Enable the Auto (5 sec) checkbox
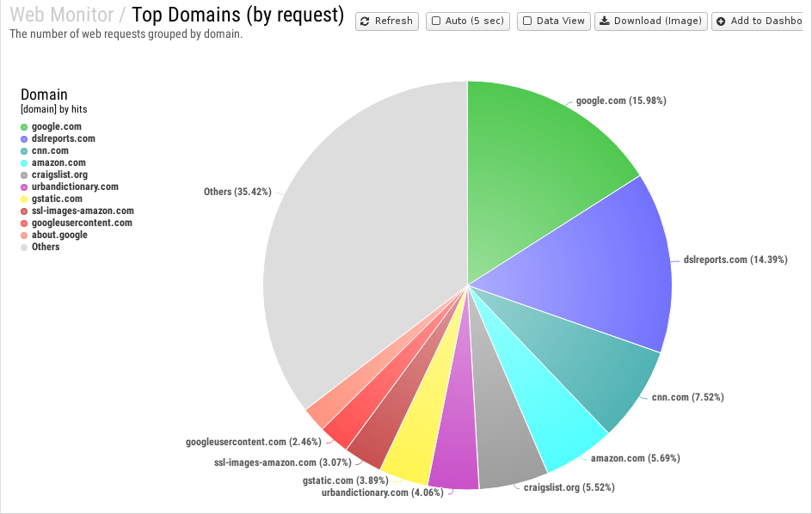Image resolution: width=812 pixels, height=514 pixels. (436, 21)
